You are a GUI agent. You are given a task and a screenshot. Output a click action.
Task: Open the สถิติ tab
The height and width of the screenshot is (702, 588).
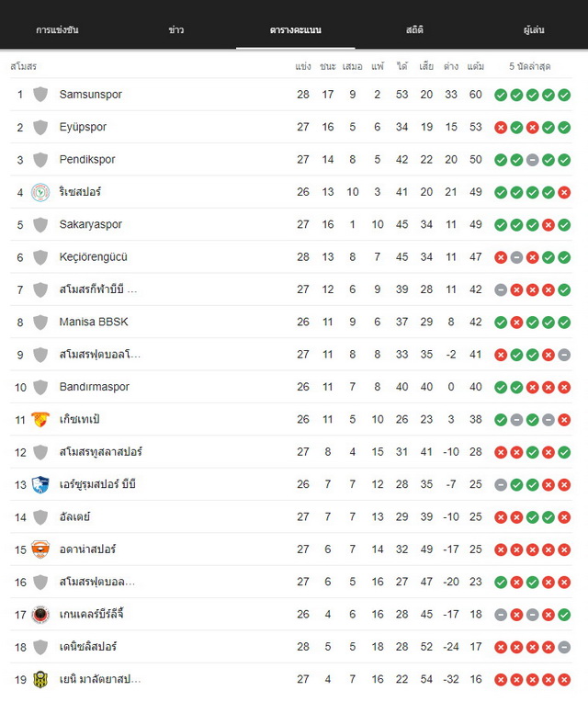coord(414,30)
